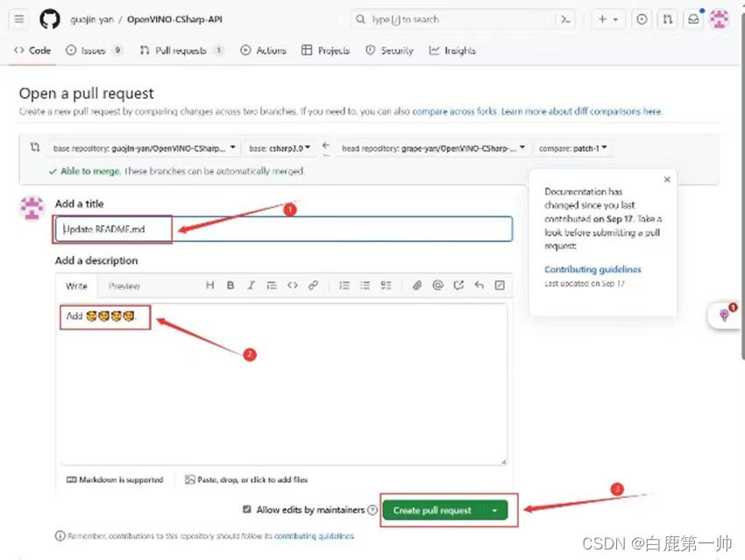This screenshot has height=560, width=745.
Task: Open Learn more about diff comparisons link
Action: point(581,111)
